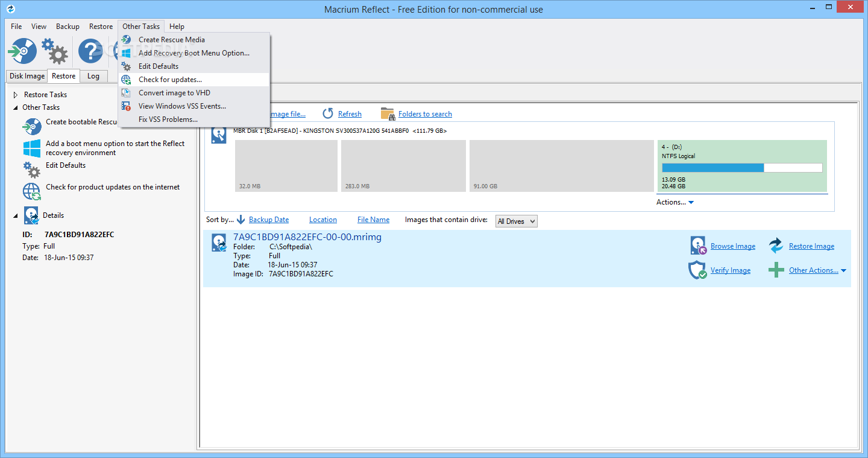Choose Create Rescue Media from menu

click(x=194, y=40)
